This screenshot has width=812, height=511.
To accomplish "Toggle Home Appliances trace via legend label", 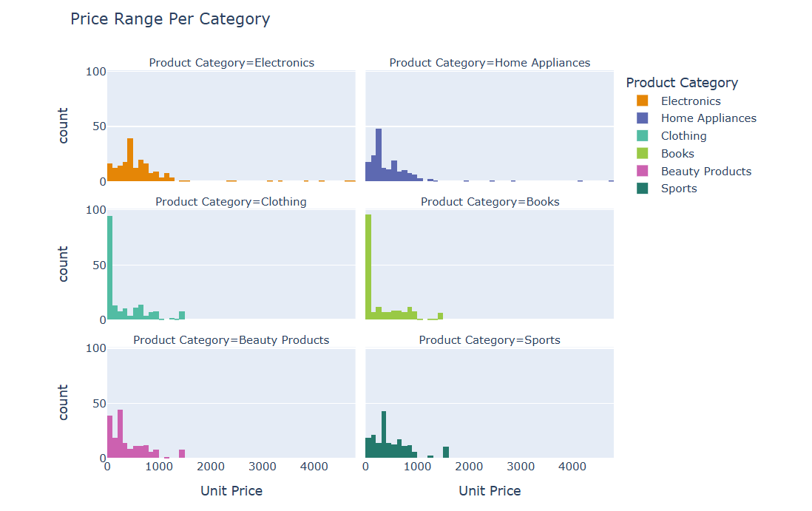I will click(708, 118).
